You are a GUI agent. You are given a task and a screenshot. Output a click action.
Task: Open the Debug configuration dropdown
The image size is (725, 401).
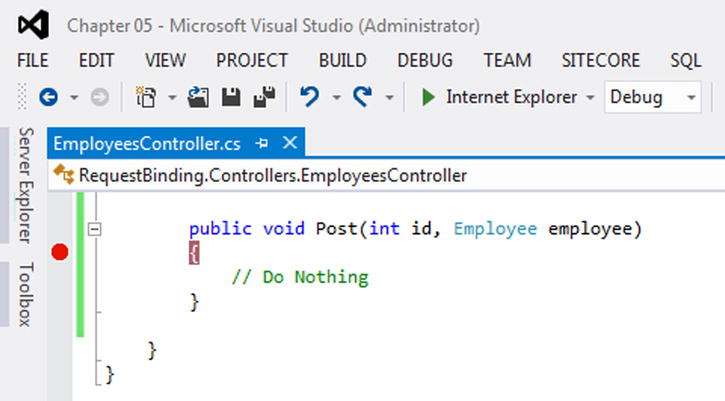(x=652, y=97)
